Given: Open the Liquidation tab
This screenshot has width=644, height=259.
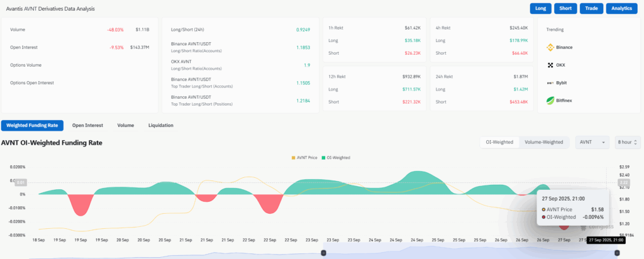Looking at the screenshot, I should 160,125.
